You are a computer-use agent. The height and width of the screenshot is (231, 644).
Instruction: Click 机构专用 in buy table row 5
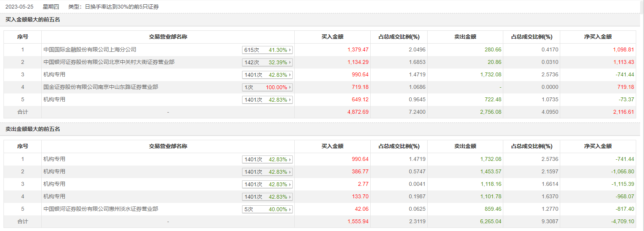pyautogui.click(x=54, y=99)
